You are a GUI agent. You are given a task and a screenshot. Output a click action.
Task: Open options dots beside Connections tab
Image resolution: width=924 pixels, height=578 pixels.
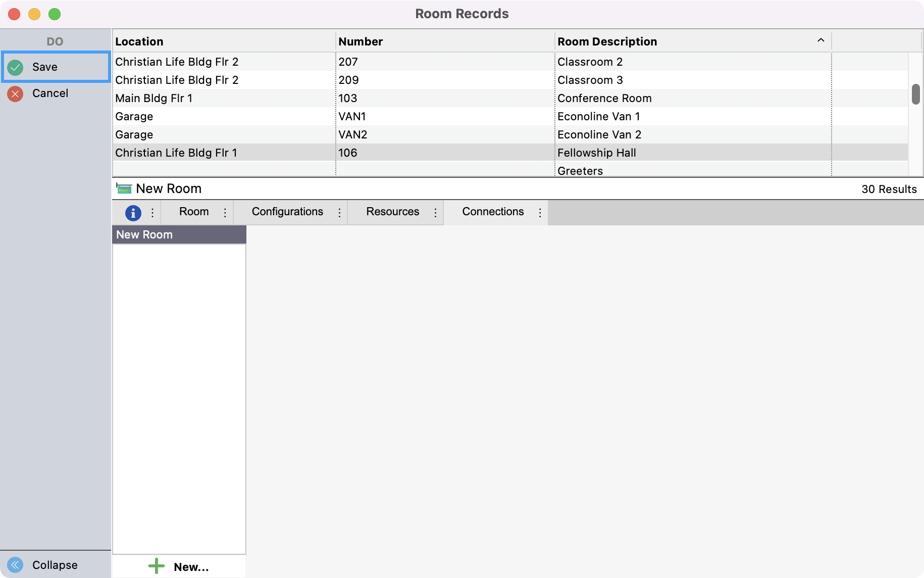pyautogui.click(x=540, y=213)
